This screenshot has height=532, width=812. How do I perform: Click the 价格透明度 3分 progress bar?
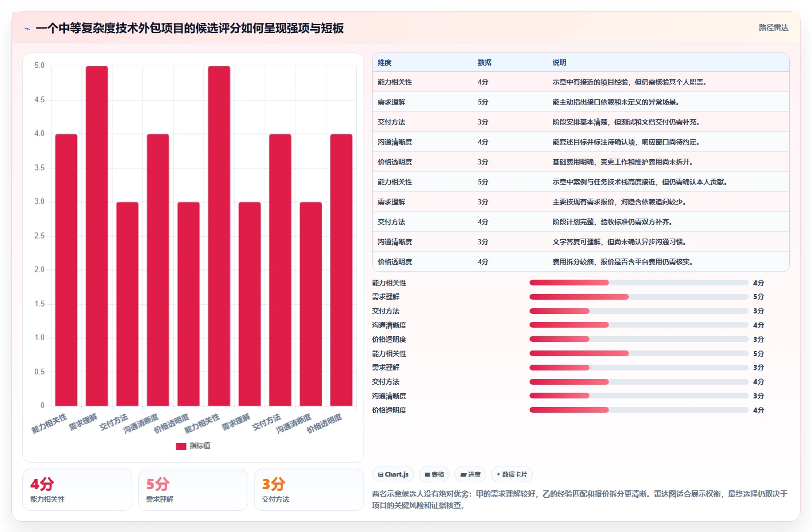(639, 339)
